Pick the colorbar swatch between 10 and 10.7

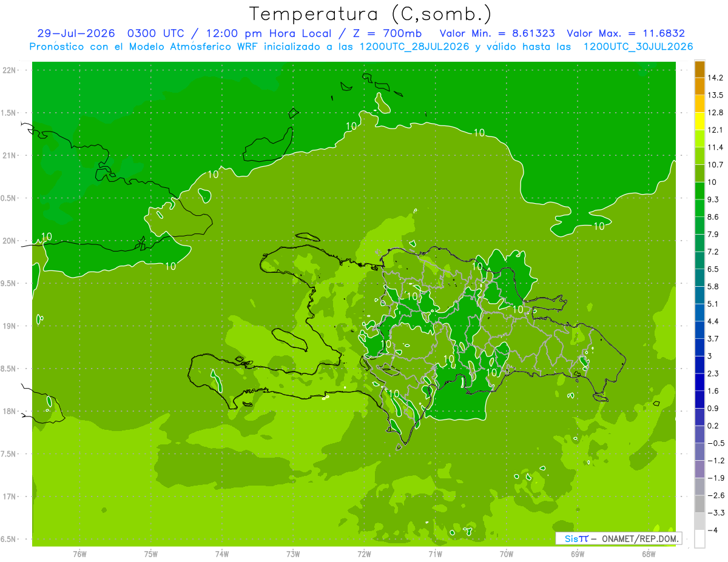699,173
